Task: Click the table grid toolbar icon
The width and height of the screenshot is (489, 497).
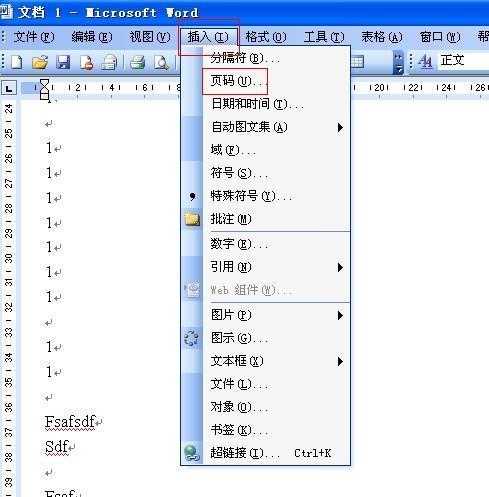Action: (x=357, y=62)
